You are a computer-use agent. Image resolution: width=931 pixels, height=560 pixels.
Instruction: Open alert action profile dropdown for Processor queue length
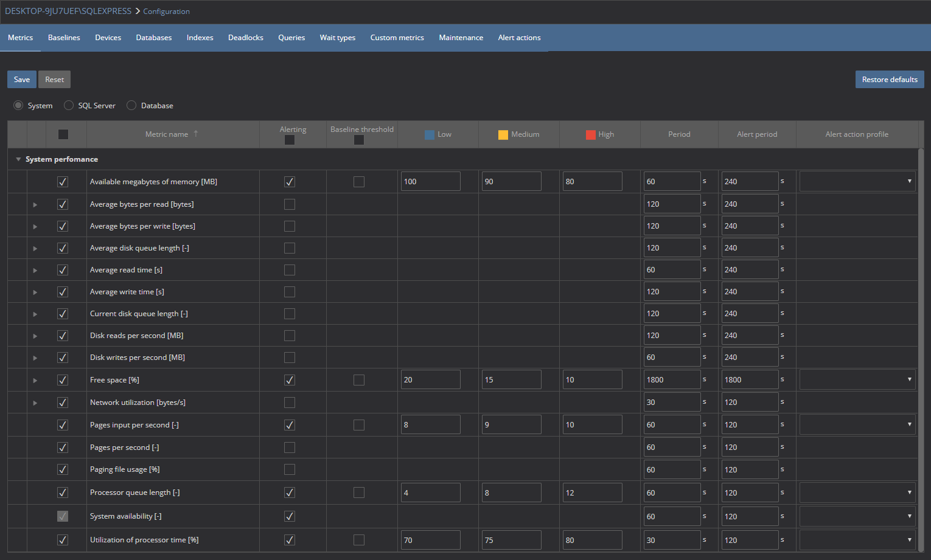click(x=857, y=493)
